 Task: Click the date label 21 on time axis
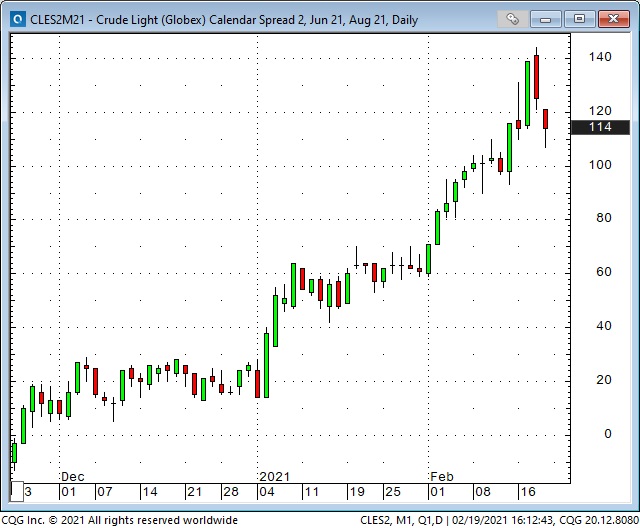pos(194,492)
